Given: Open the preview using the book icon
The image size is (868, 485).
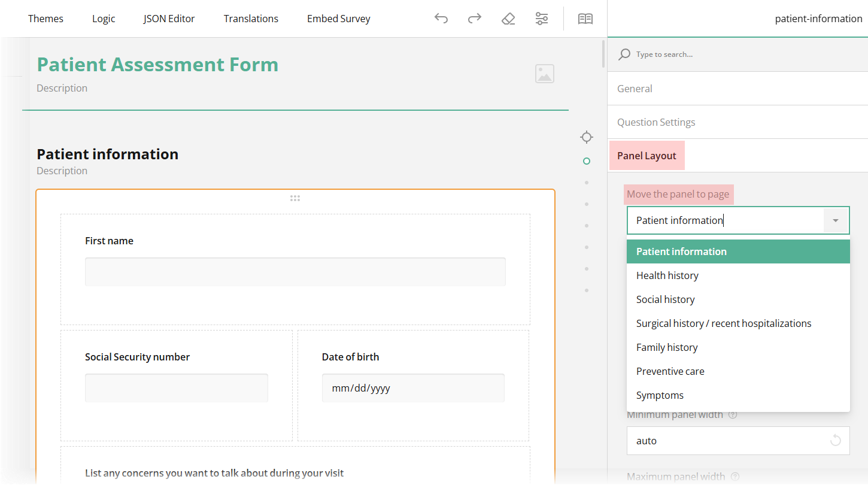Looking at the screenshot, I should pos(585,19).
